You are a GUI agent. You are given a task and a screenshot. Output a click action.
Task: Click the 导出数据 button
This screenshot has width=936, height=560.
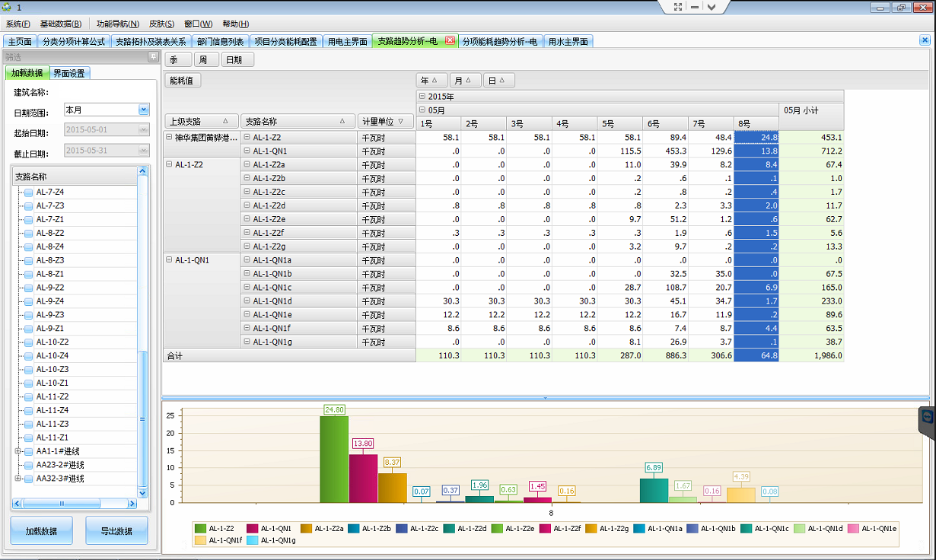click(116, 531)
